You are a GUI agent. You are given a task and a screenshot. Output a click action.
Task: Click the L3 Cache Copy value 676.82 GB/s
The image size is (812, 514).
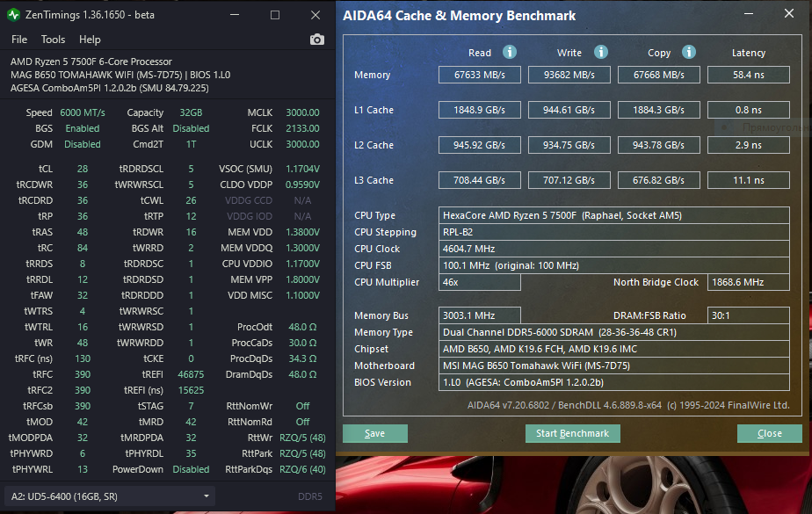click(x=659, y=180)
